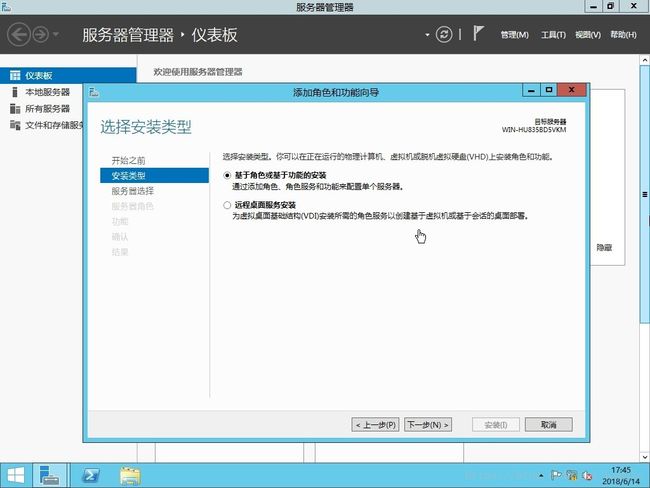650x488 pixels.
Task: Click the Windows Start button
Action: tap(16, 475)
